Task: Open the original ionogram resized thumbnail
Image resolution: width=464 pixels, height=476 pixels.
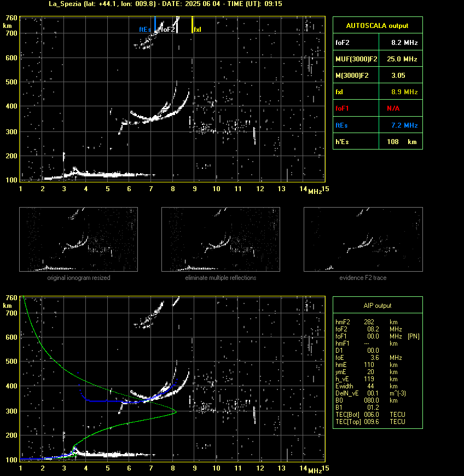Action: pyautogui.click(x=79, y=239)
